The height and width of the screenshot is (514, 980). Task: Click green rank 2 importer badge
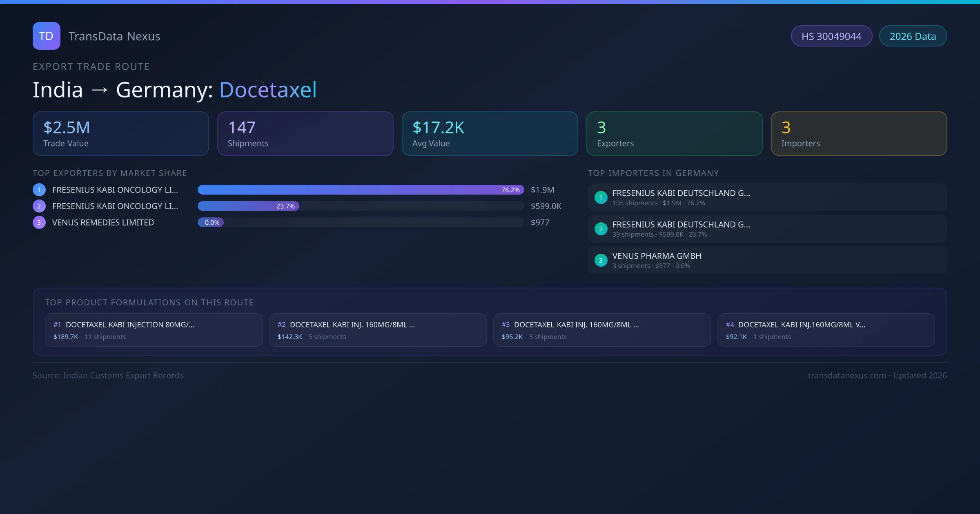coord(601,229)
